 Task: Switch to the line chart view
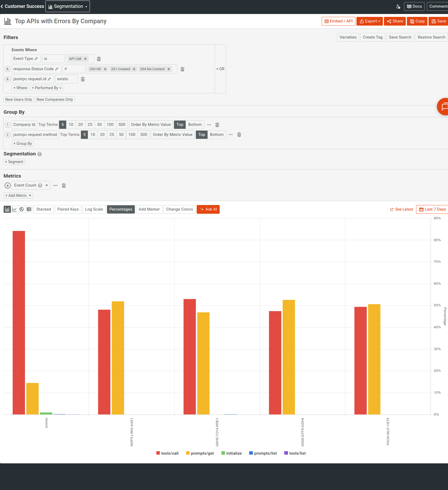click(x=14, y=209)
